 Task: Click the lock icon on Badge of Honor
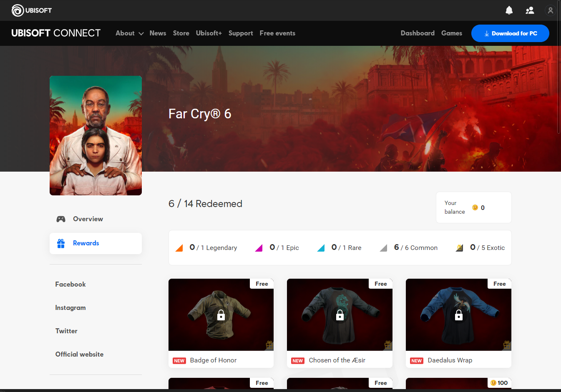pos(221,315)
